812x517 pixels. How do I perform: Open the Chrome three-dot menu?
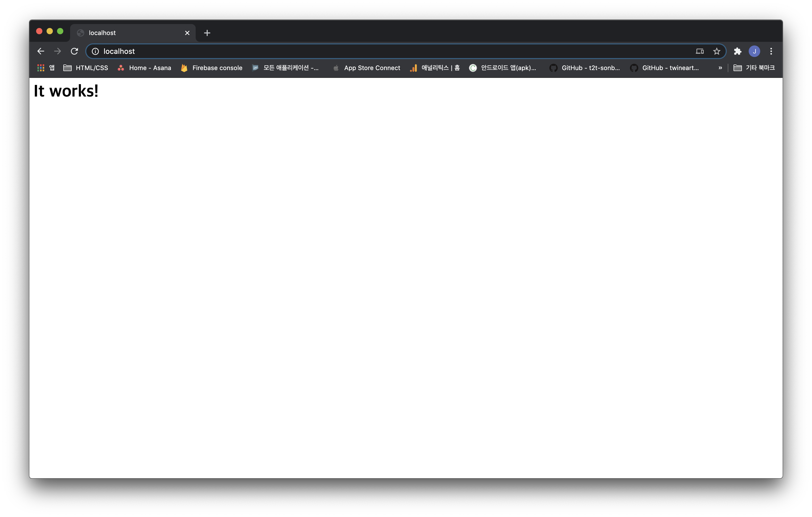771,51
